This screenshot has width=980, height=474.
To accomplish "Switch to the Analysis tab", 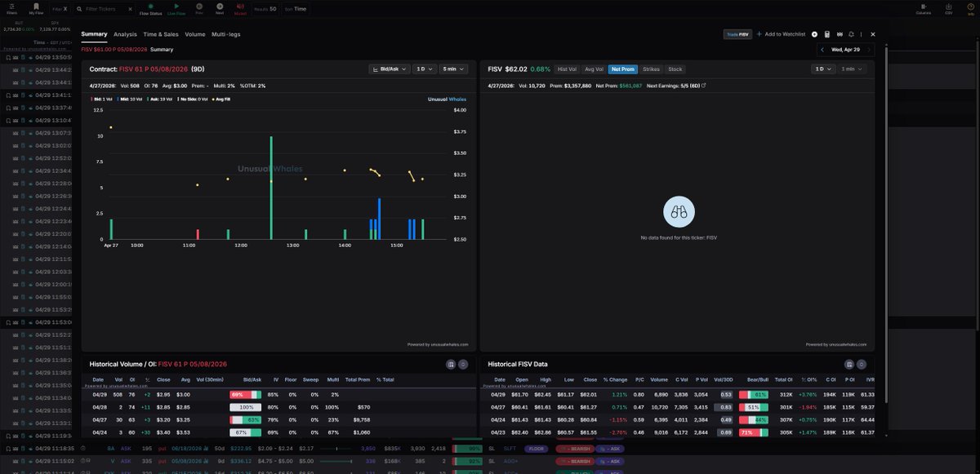I will pyautogui.click(x=125, y=34).
